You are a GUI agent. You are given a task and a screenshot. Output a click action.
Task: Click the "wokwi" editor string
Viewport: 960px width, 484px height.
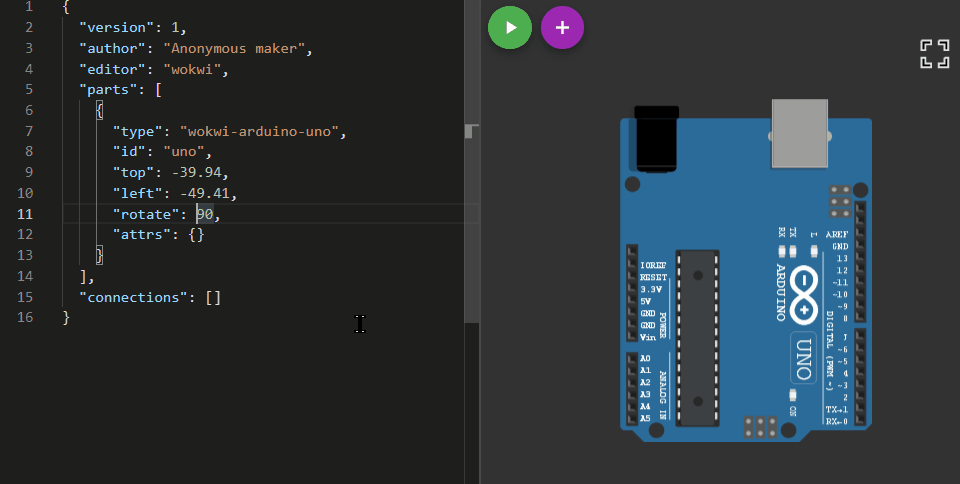tap(192, 69)
